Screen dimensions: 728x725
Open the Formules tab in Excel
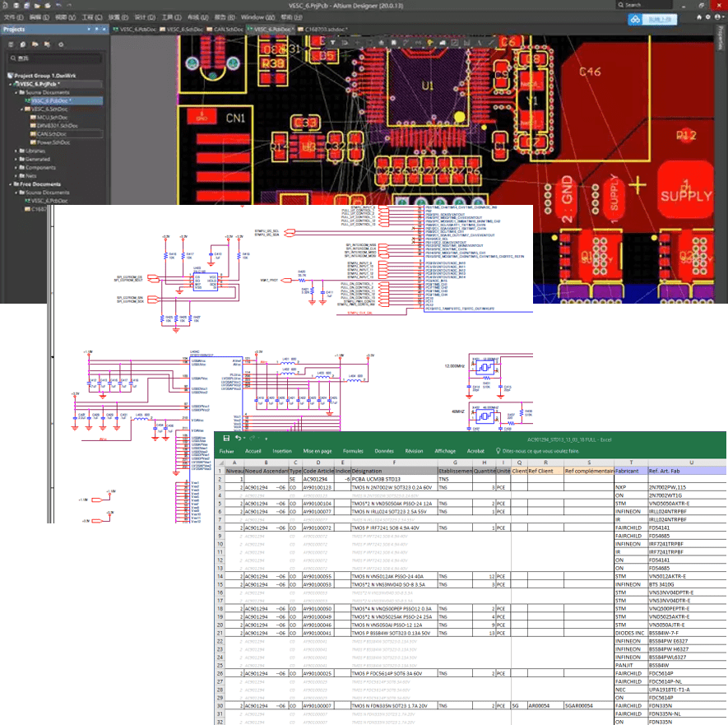(x=353, y=451)
